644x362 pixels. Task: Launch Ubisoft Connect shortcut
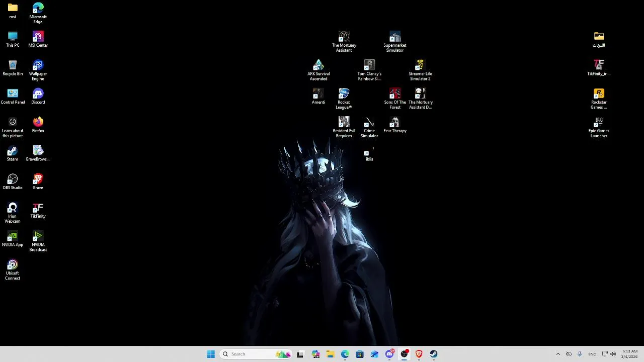[13, 270]
